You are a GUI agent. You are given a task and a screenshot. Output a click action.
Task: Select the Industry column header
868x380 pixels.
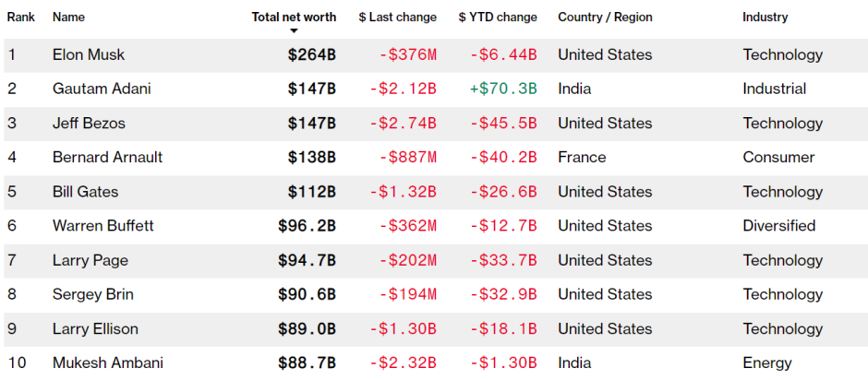[x=767, y=18]
